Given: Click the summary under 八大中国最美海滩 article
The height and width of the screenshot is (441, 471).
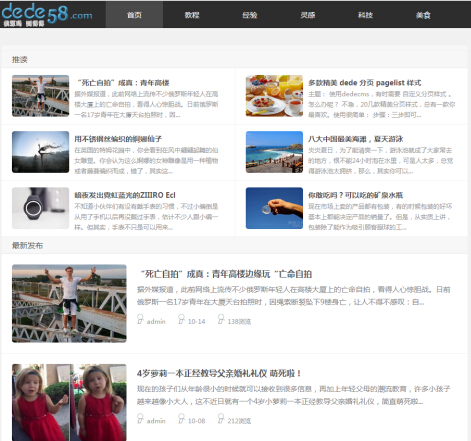Looking at the screenshot, I should coord(380,161).
